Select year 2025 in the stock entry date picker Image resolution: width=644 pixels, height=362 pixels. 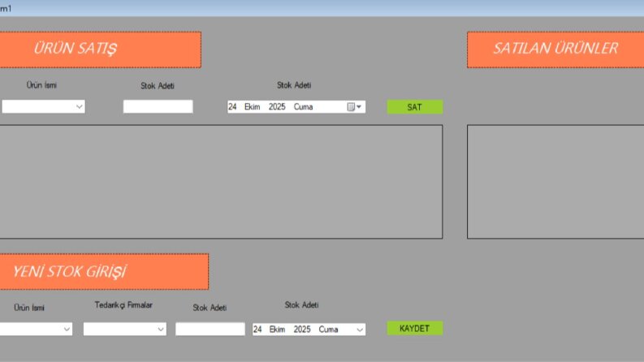click(x=302, y=330)
